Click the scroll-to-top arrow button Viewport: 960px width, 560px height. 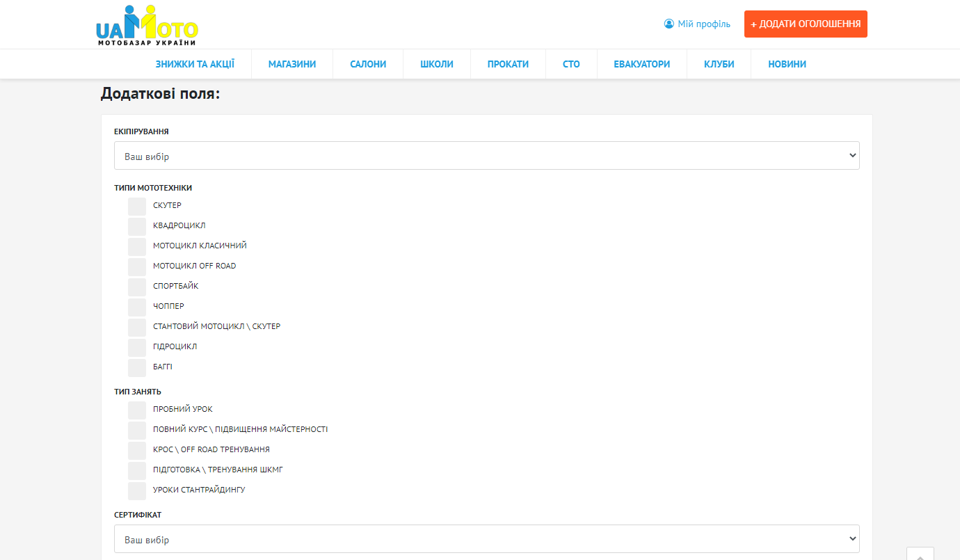[920, 554]
